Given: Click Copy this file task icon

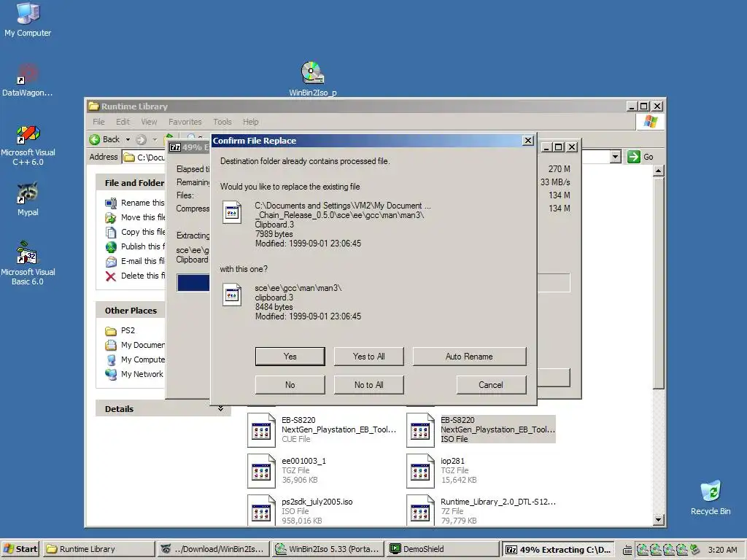Looking at the screenshot, I should [x=111, y=233].
